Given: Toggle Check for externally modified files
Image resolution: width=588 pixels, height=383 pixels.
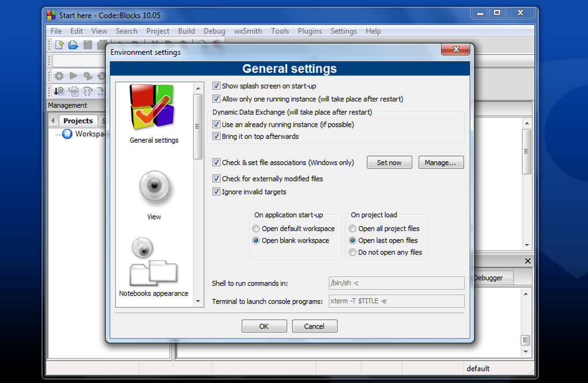Looking at the screenshot, I should [216, 179].
